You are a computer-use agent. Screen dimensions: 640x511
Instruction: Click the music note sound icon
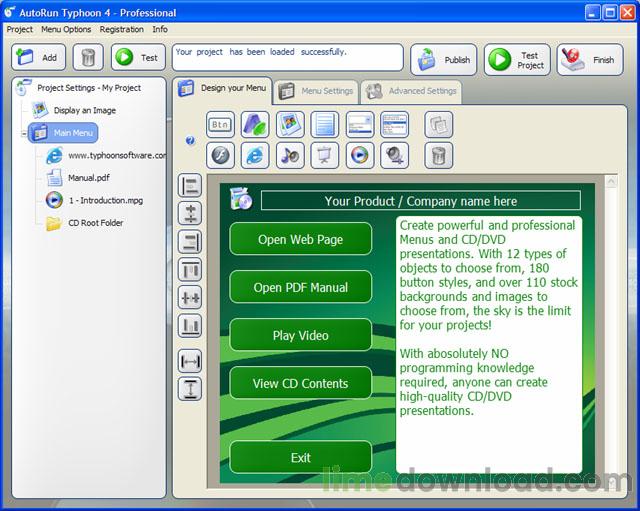[290, 155]
